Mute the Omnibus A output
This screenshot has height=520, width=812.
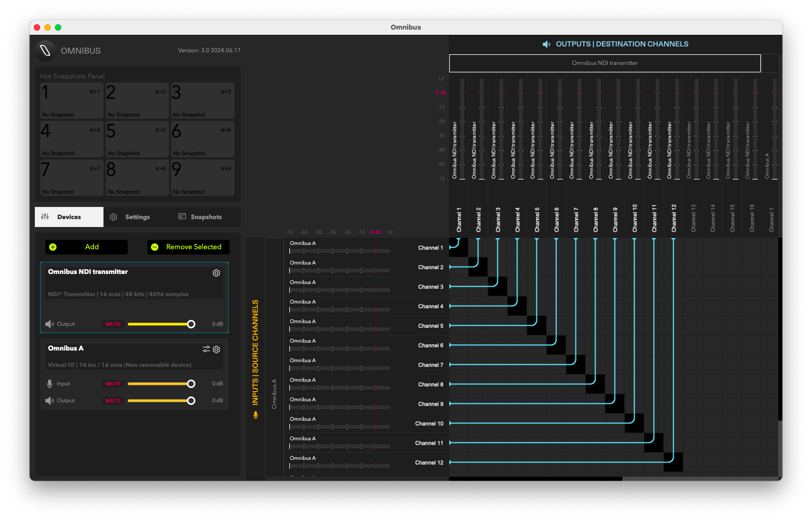pos(114,401)
